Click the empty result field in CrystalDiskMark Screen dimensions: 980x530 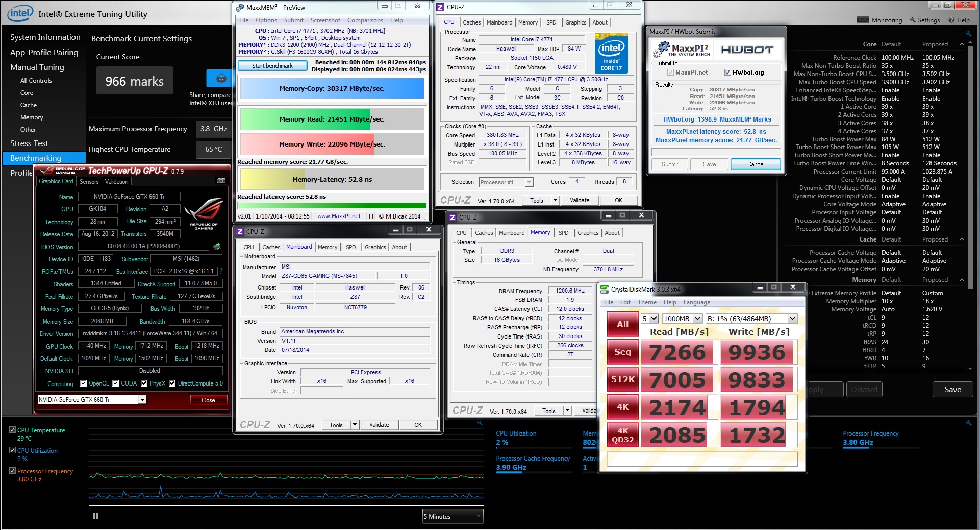point(702,458)
